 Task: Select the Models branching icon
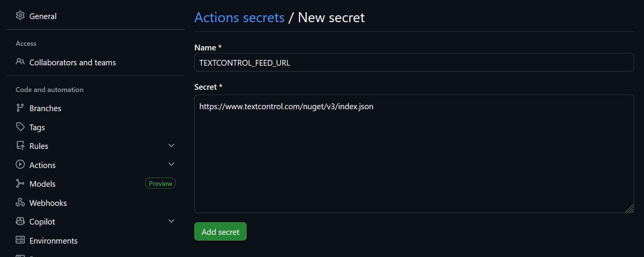click(x=20, y=183)
